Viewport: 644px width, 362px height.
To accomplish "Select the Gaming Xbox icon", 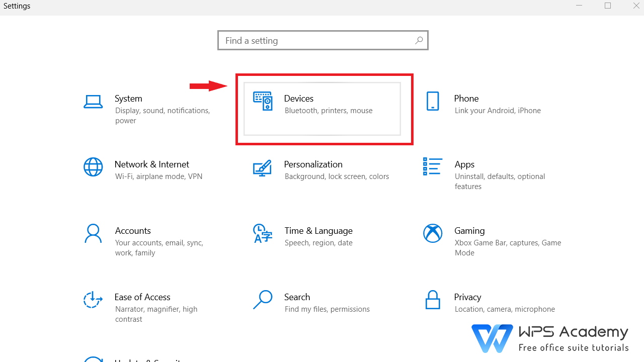I will tap(433, 233).
